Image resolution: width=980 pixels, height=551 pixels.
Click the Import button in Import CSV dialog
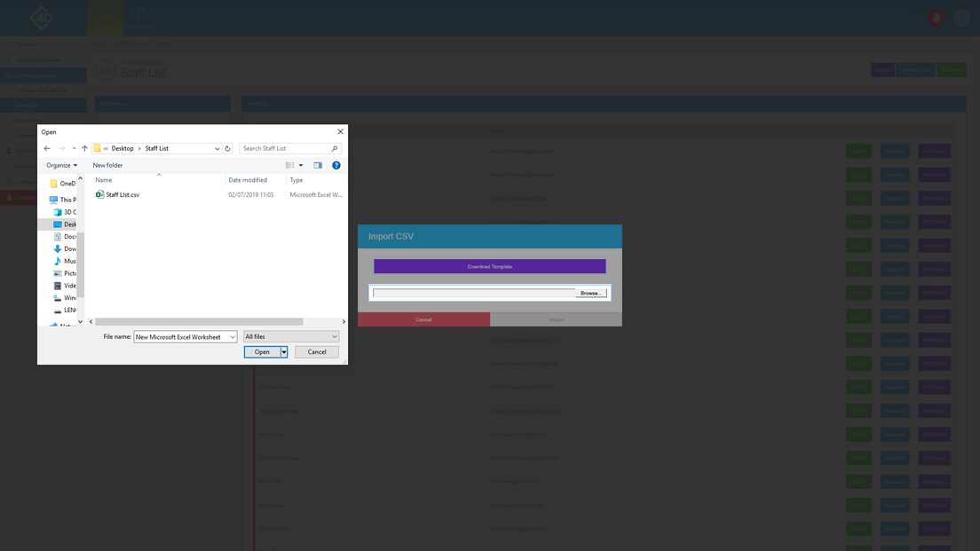pos(557,319)
